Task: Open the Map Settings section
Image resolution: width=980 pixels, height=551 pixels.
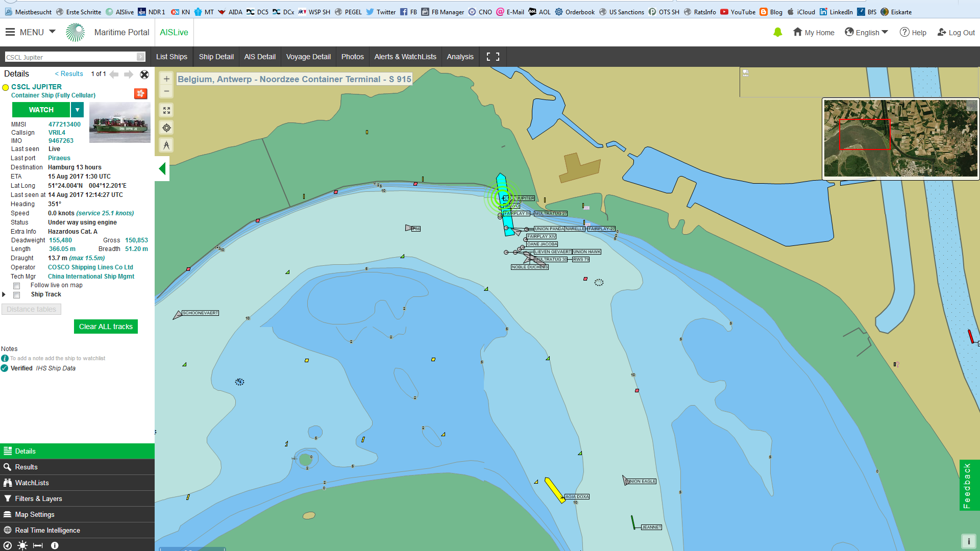Action: (x=77, y=514)
